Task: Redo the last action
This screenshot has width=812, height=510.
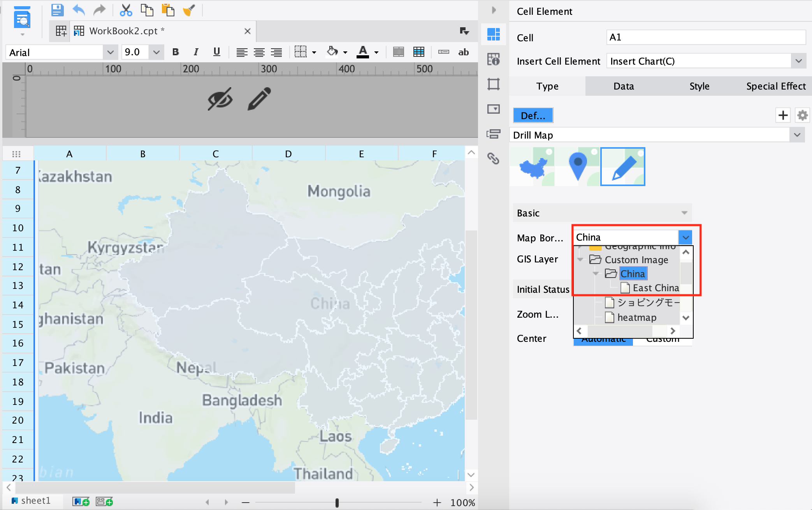Action: (100, 10)
